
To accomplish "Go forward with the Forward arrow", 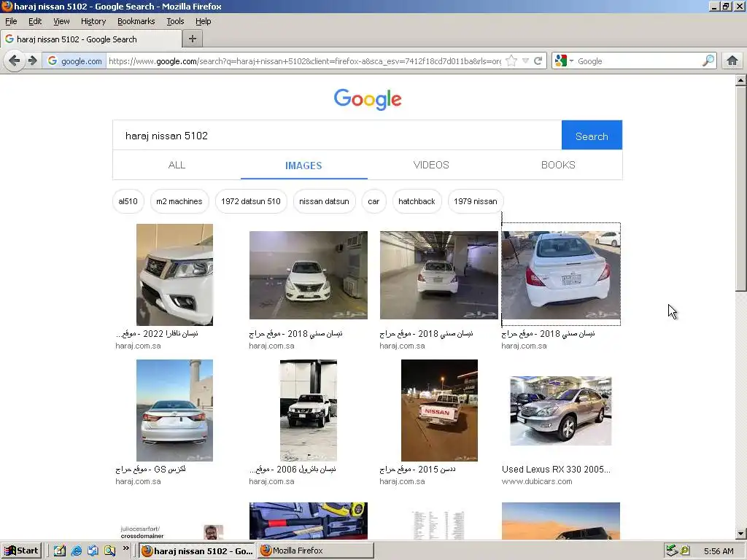I will [32, 61].
